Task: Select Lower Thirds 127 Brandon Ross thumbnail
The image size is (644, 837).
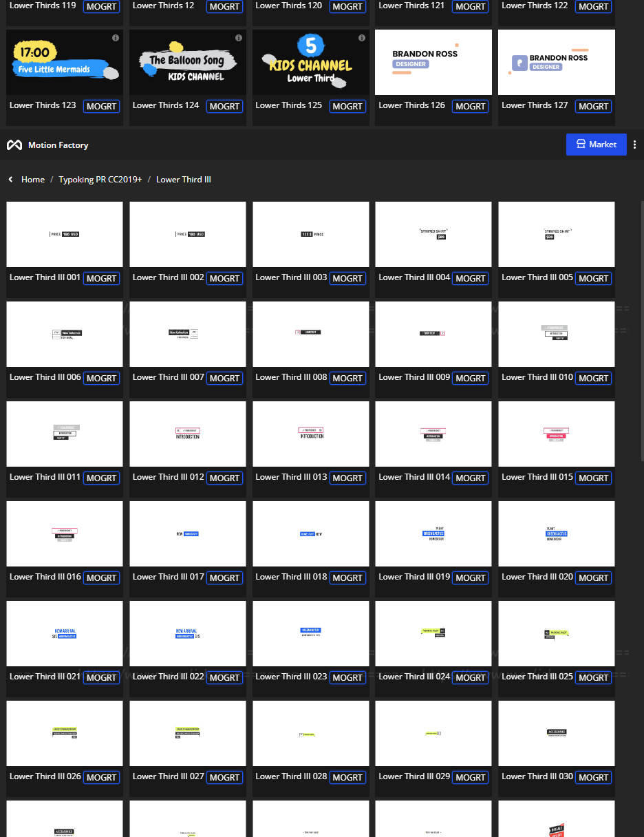Action: pos(557,62)
